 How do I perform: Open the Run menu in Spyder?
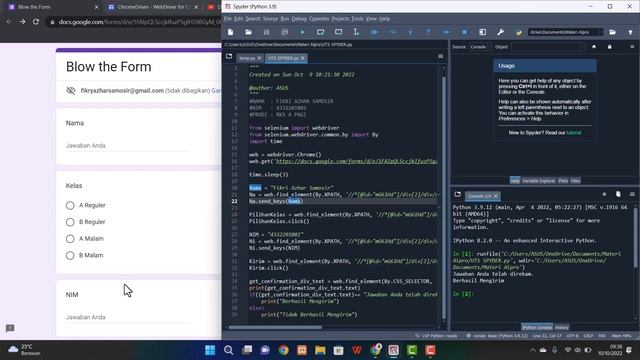point(285,19)
